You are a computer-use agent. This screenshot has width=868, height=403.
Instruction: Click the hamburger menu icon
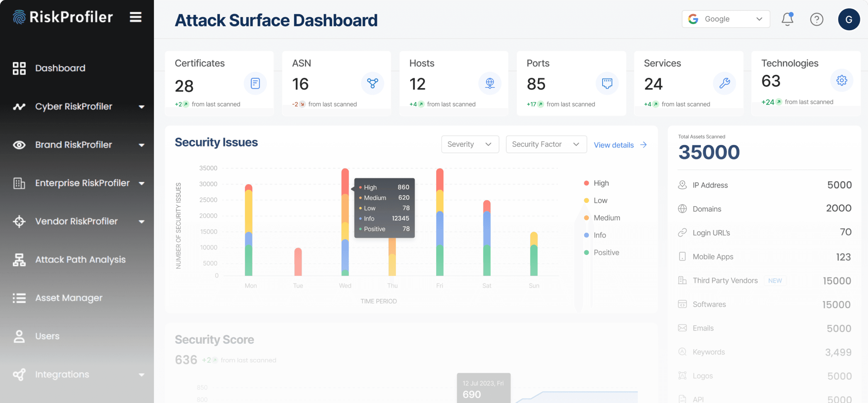135,17
